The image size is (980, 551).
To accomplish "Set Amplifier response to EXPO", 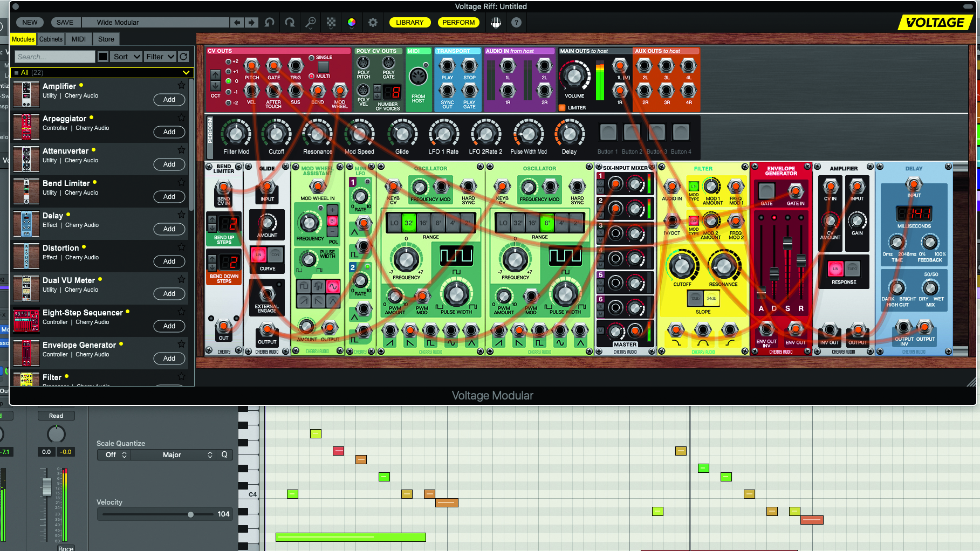I will pyautogui.click(x=852, y=268).
